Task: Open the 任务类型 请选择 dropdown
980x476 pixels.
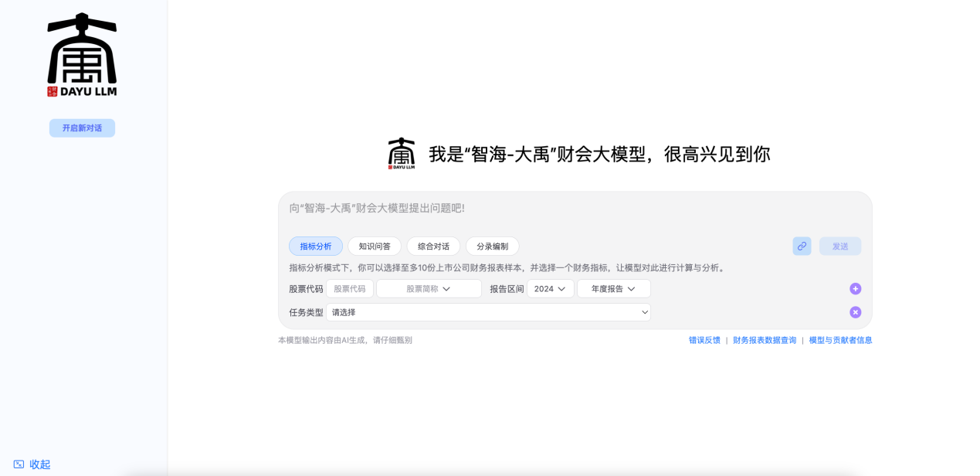Action: 488,312
